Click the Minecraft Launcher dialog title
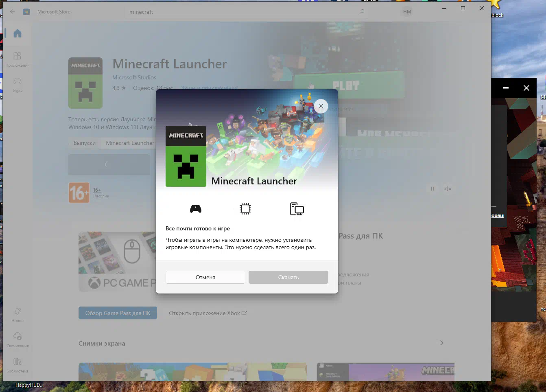 [254, 181]
